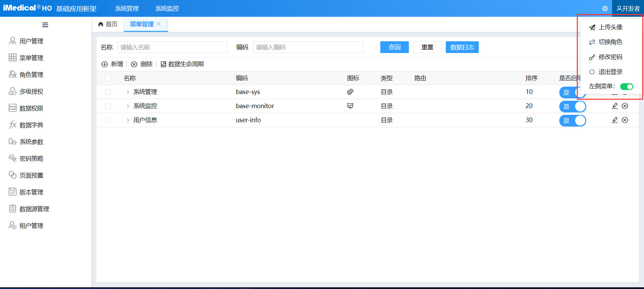
Task: Check the checkbox for 用户信息 row
Action: click(108, 120)
